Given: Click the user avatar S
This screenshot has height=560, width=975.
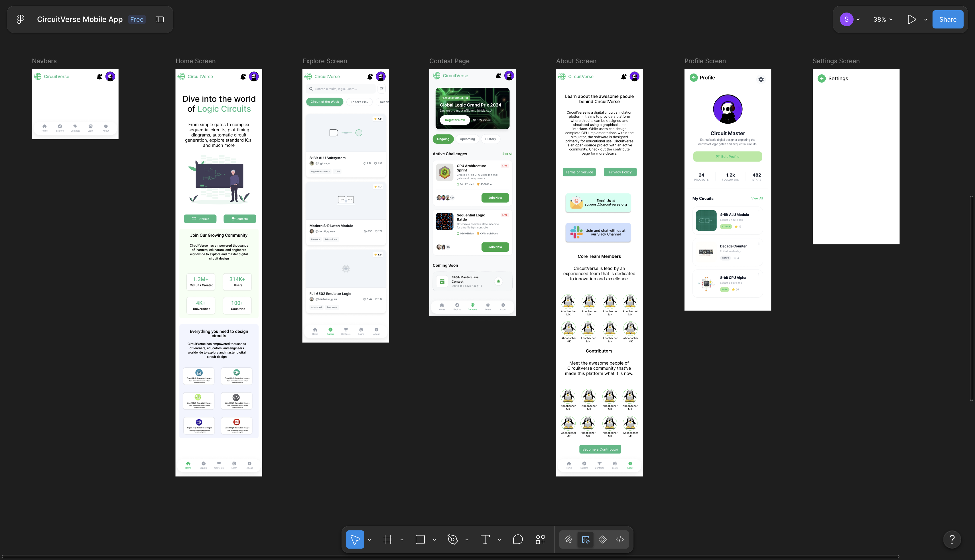Looking at the screenshot, I should (846, 19).
